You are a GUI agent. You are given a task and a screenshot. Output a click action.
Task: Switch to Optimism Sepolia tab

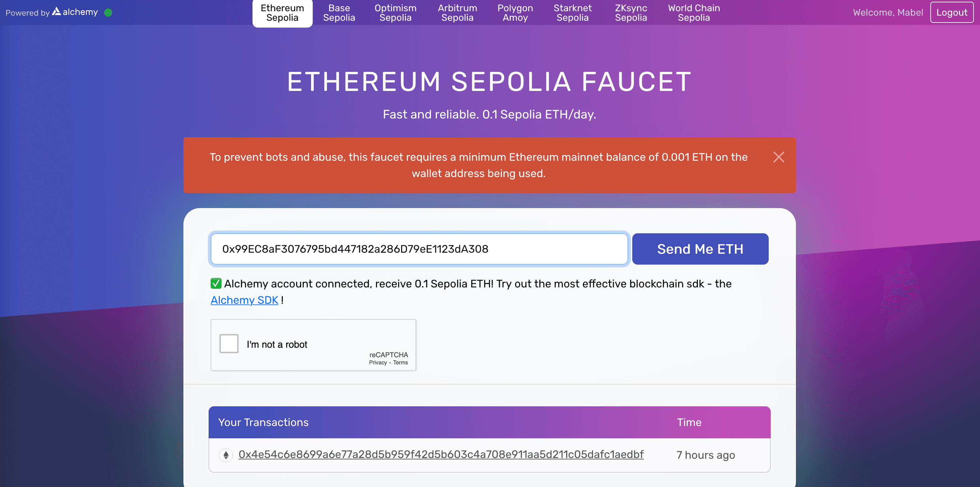coord(395,13)
